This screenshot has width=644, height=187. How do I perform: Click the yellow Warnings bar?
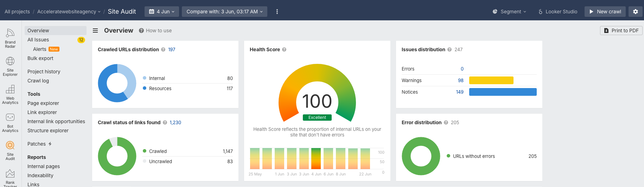coord(491,80)
